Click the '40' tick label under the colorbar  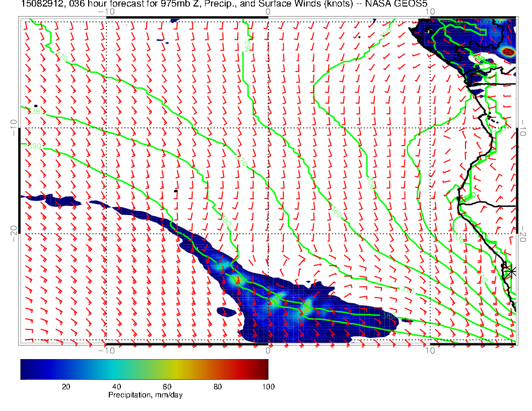[117, 387]
